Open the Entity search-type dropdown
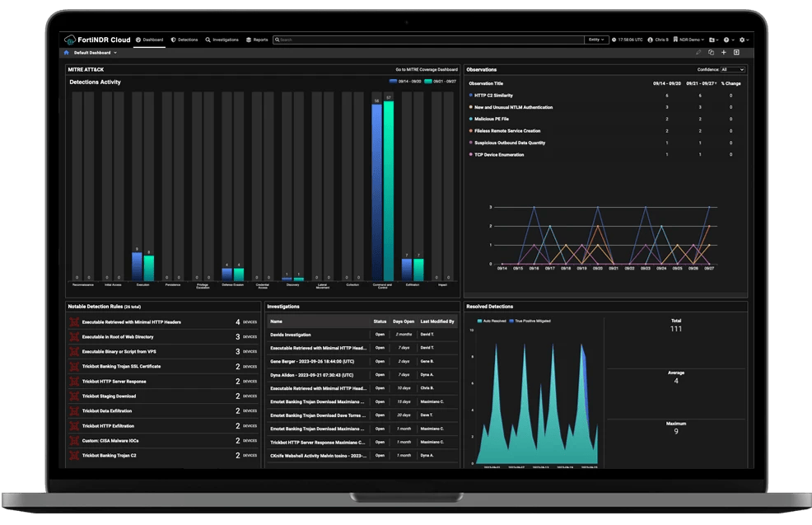 [596, 40]
